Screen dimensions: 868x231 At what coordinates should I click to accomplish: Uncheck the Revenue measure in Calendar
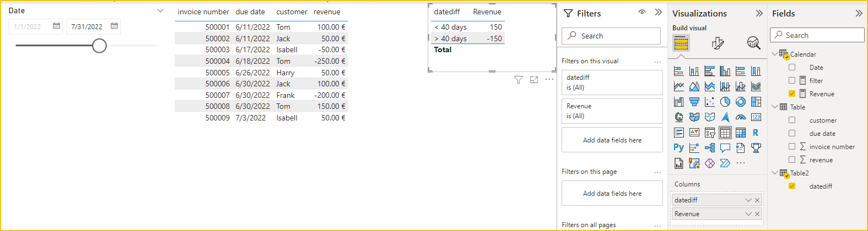pos(792,94)
